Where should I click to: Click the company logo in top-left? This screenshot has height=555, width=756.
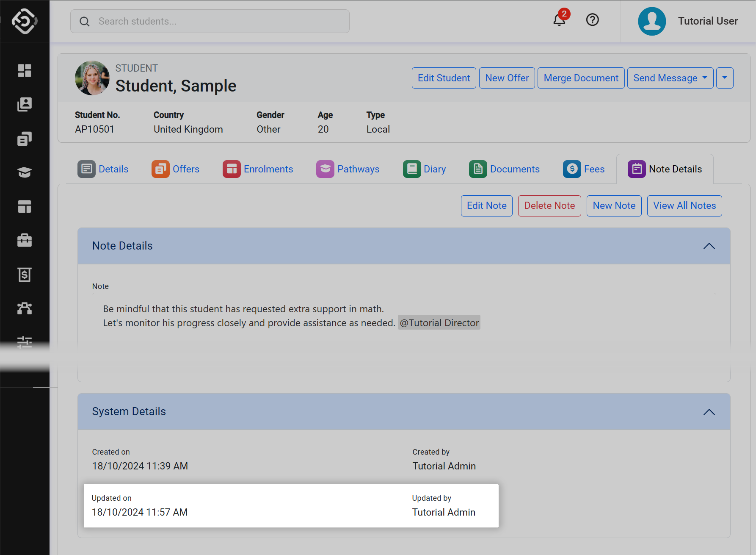point(25,21)
